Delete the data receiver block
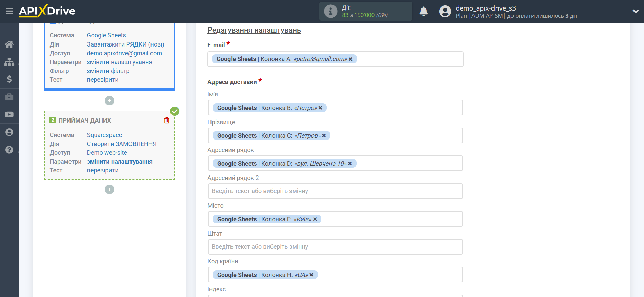 tap(167, 120)
